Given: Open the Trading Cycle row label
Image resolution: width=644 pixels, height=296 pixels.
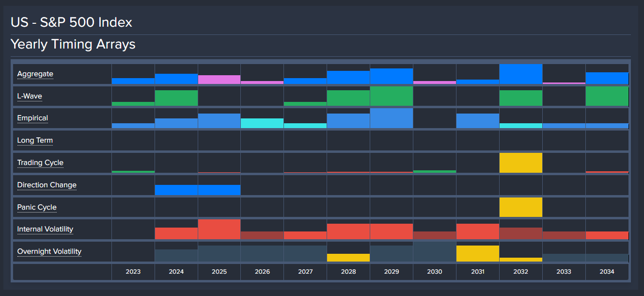Looking at the screenshot, I should click(40, 163).
